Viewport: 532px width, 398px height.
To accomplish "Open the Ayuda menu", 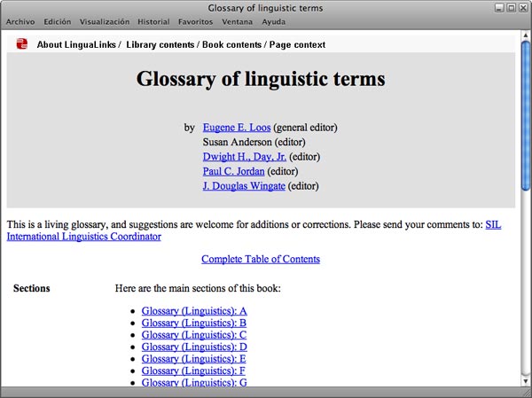I will [x=273, y=21].
